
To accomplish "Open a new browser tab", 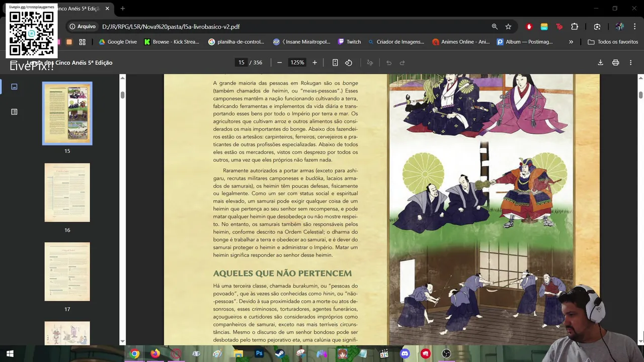I will point(123,9).
